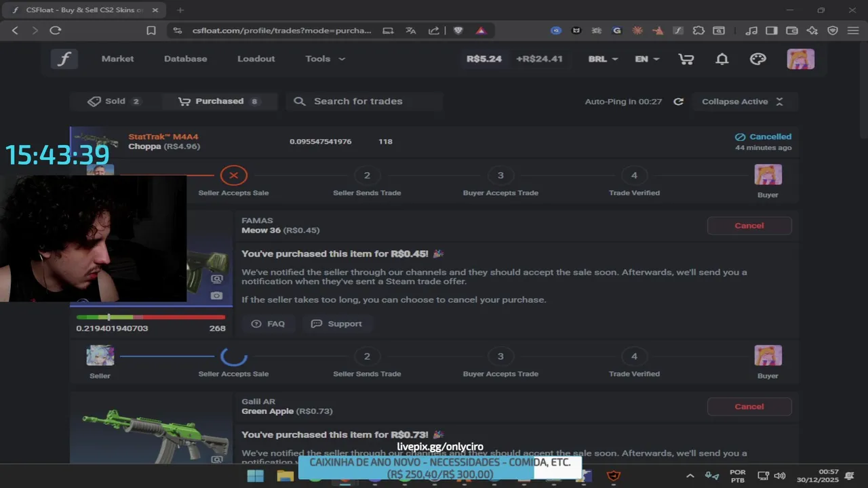868x488 pixels.
Task: Click the POR PTB keyboard layout indicator
Action: 737,476
